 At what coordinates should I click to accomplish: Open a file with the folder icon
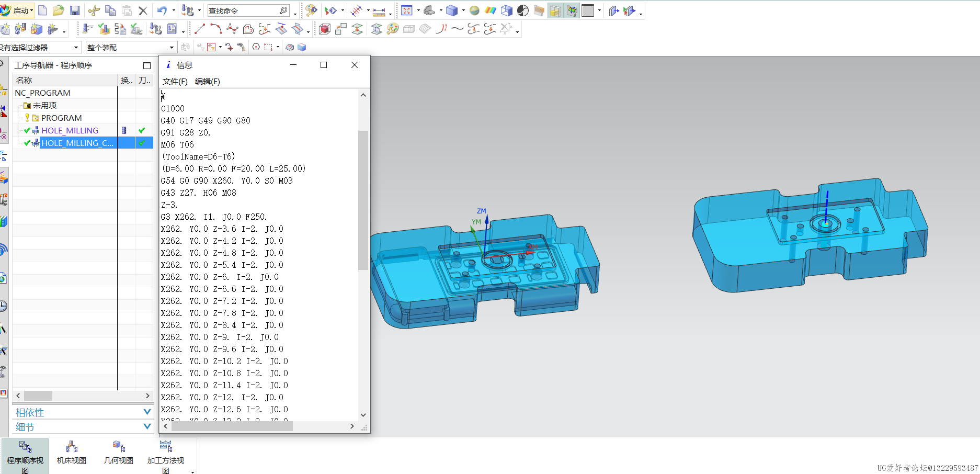coord(59,10)
